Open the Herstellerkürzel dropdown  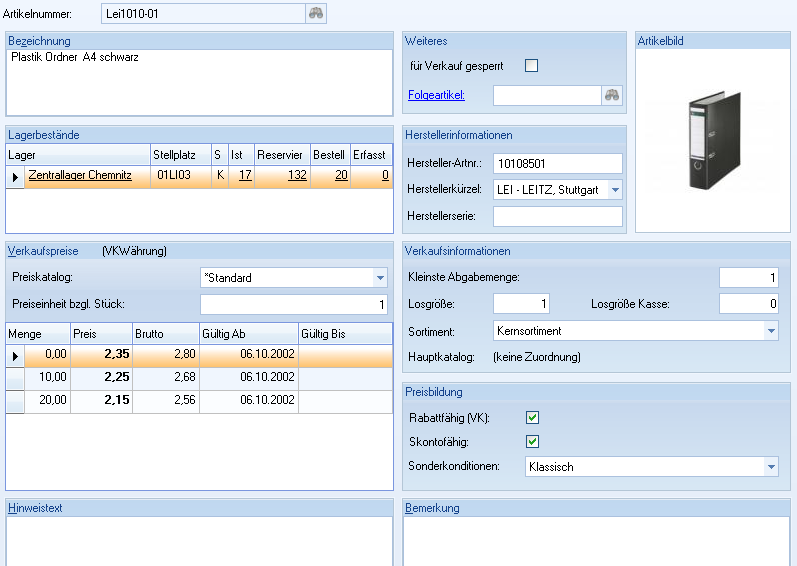[x=614, y=190]
